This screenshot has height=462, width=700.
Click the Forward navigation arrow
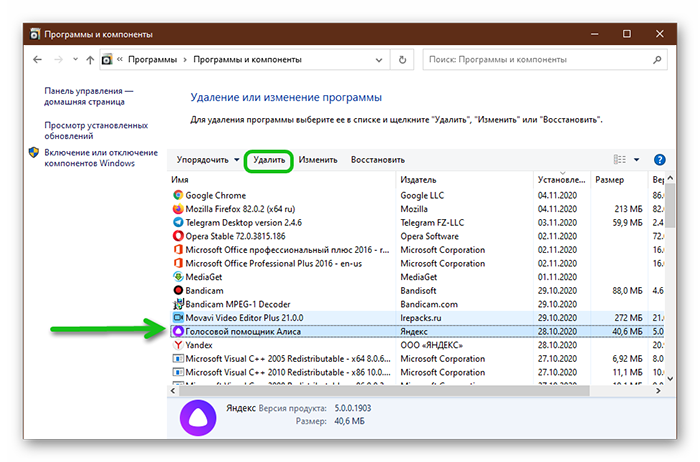(58, 59)
